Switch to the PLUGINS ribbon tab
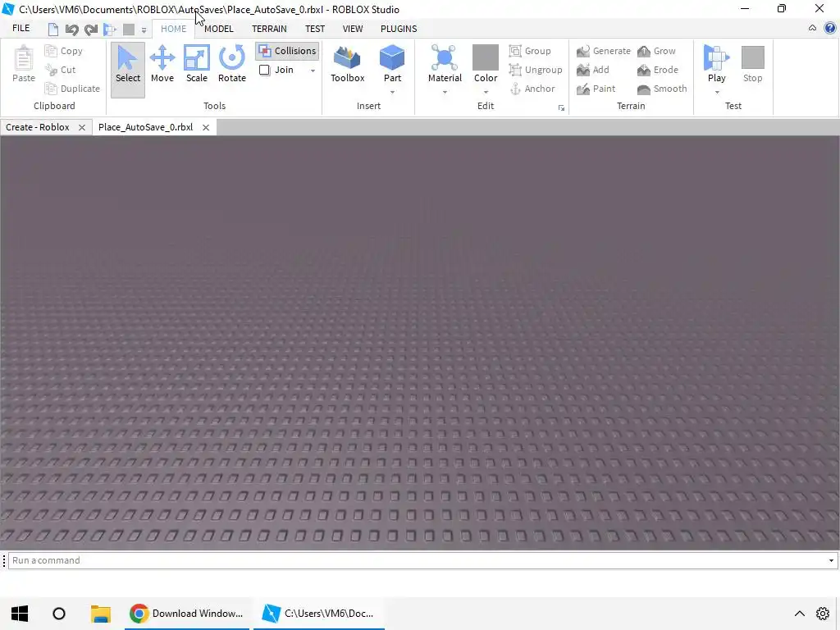Viewport: 840px width, 630px height. (x=399, y=29)
